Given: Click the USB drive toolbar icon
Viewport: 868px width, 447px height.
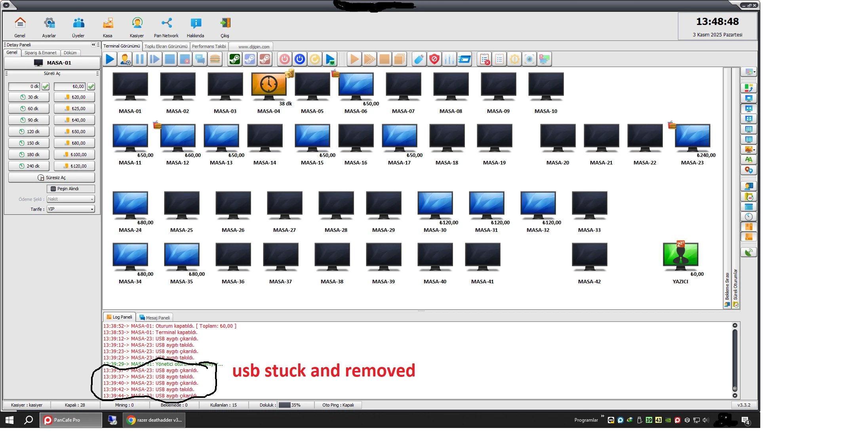Looking at the screenshot, I should coord(419,59).
